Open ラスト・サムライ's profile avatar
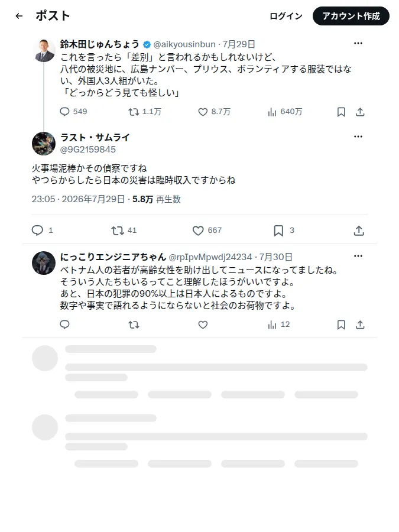 [x=44, y=144]
